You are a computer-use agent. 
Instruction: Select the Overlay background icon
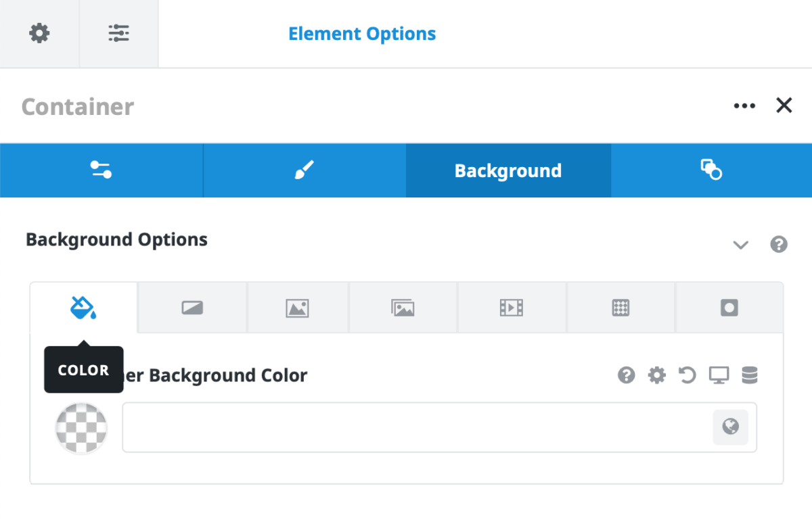[729, 307]
